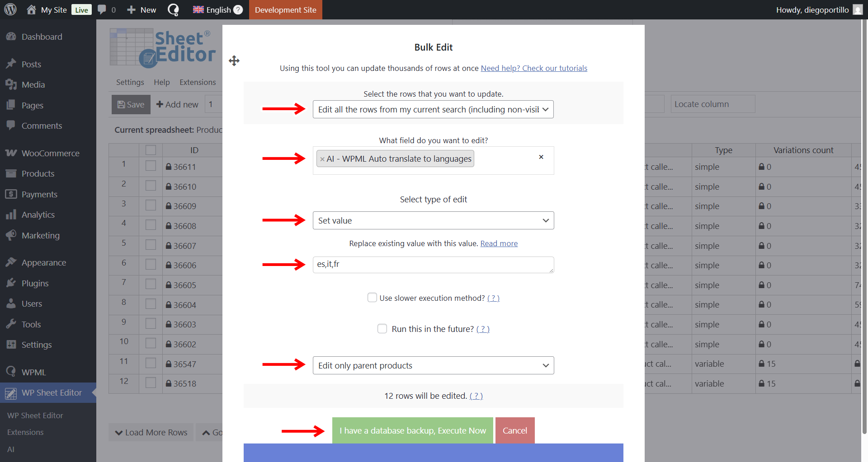Viewport: 868px width, 462px height.
Task: Remove the WPML Auto translate field tag
Action: pyautogui.click(x=322, y=159)
